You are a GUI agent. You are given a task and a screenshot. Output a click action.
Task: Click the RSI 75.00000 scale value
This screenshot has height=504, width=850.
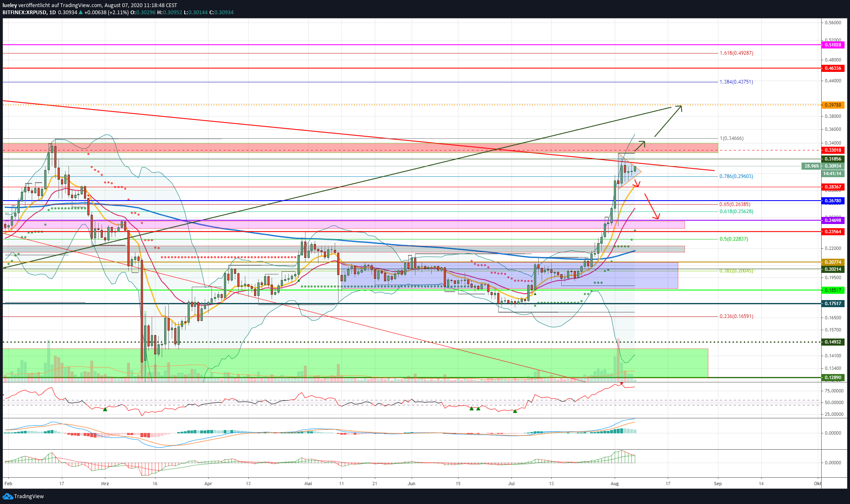click(x=834, y=391)
